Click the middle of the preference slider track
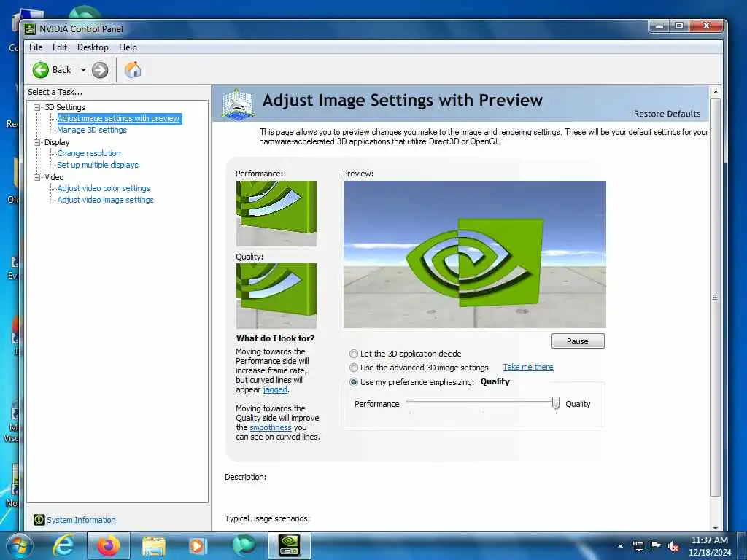Screen dimensions: 747x560 (483, 402)
